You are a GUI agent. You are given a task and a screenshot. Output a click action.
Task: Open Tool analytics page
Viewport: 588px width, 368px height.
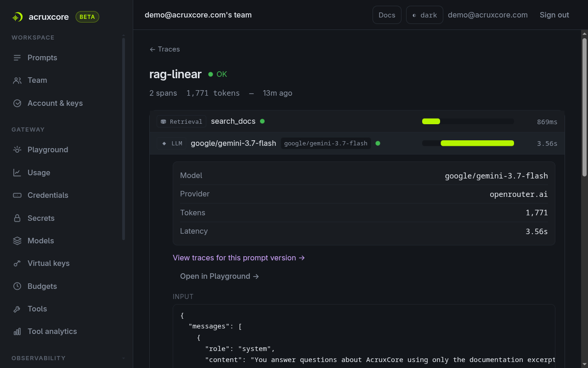tap(52, 331)
